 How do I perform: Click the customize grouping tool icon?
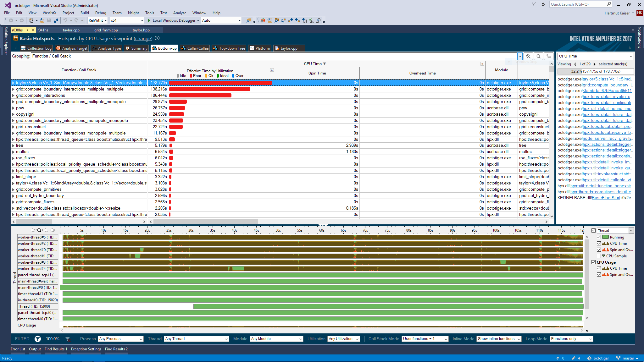pos(528,56)
